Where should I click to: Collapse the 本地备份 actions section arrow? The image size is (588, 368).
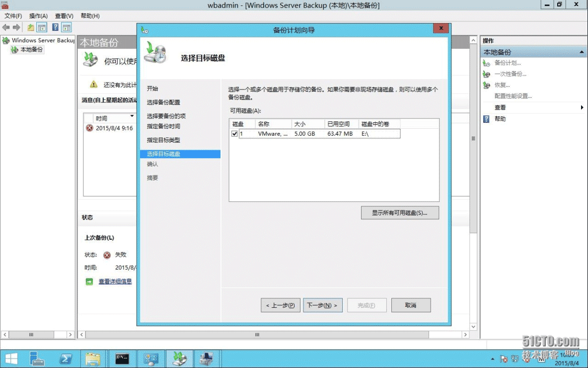click(582, 52)
